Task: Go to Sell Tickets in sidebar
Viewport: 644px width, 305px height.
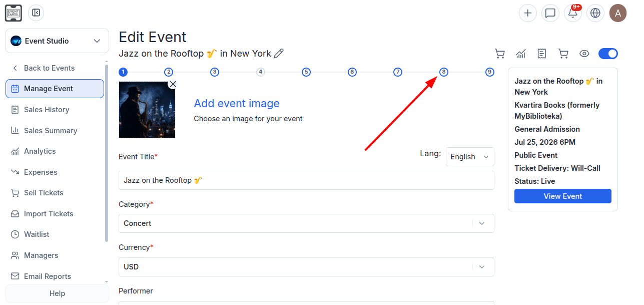Action: point(44,193)
